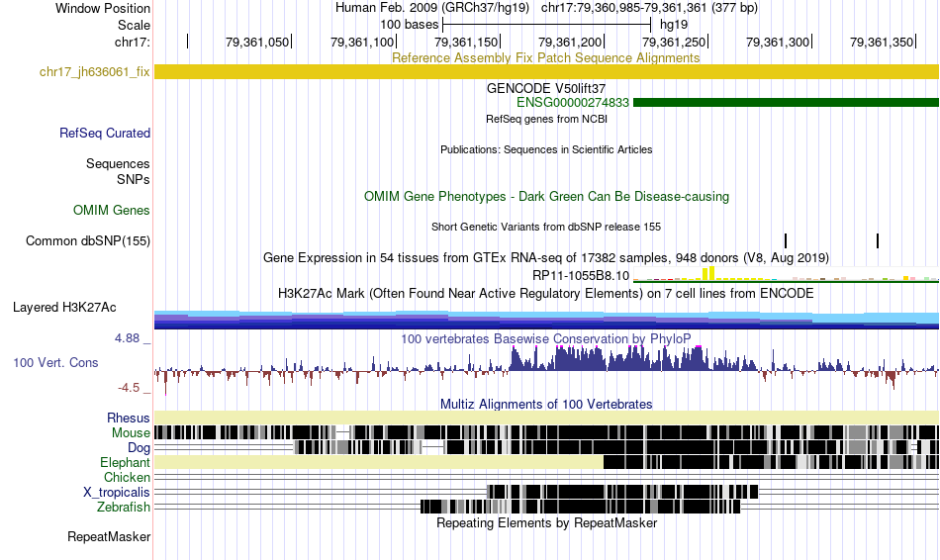Click the Reference Assembly Fix Patch Sequence Alignments title
Viewport: 940px width, 560px height.
pos(545,58)
